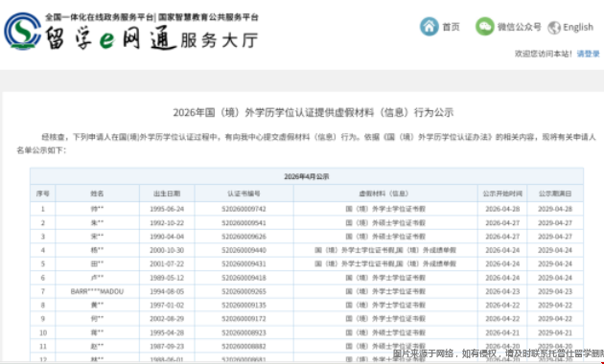Select certificate number 520260008882
Image resolution: width=604 pixels, height=364 pixels.
pos(244,347)
